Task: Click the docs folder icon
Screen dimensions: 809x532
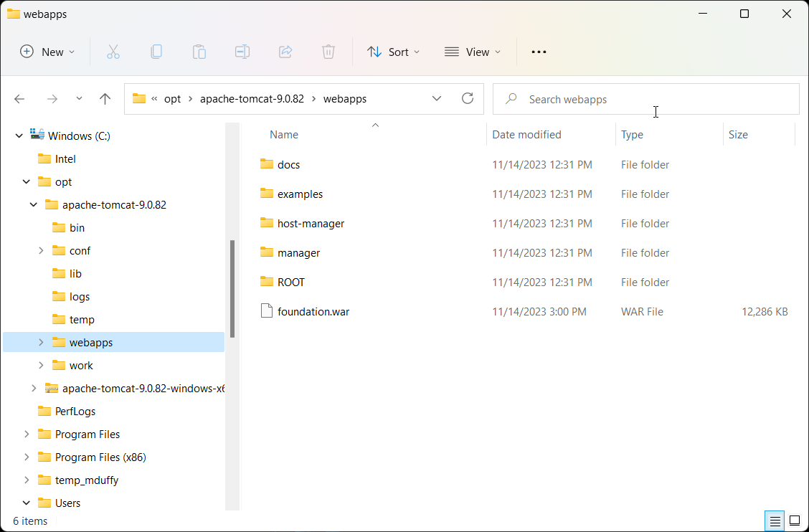Action: coord(267,164)
